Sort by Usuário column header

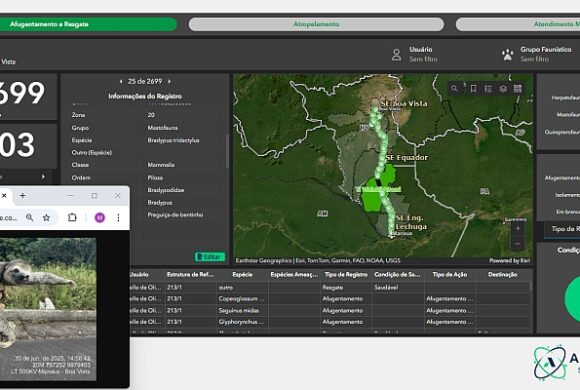(139, 275)
